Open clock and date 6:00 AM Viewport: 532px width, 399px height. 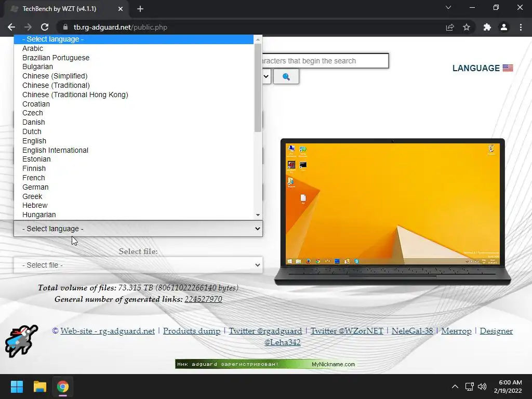(x=508, y=387)
